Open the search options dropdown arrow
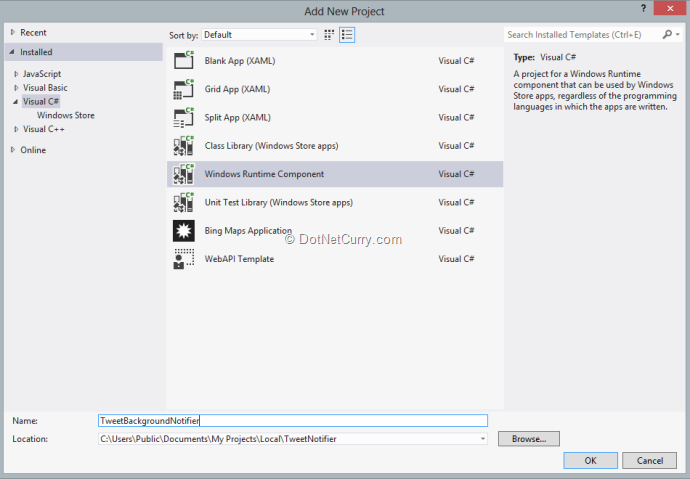 678,34
